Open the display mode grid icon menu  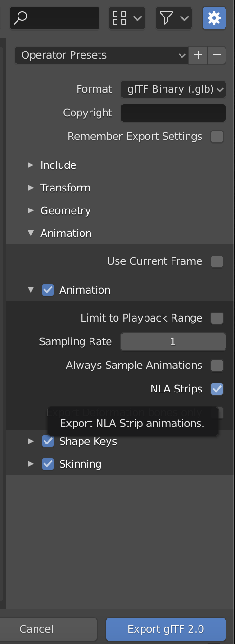tap(127, 18)
